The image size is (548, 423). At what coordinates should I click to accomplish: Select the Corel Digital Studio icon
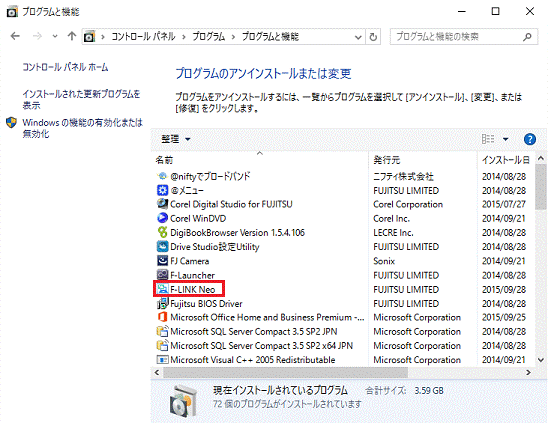(x=162, y=204)
